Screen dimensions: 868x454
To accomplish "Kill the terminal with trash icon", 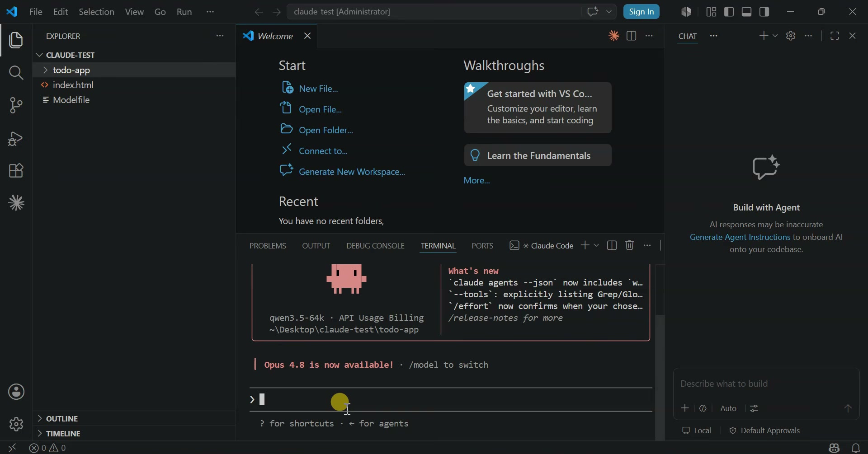I will tap(630, 245).
